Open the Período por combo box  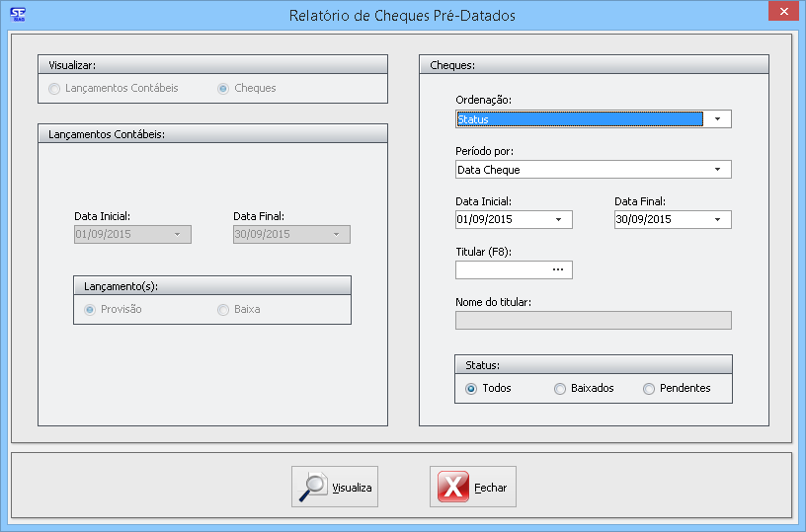point(717,170)
